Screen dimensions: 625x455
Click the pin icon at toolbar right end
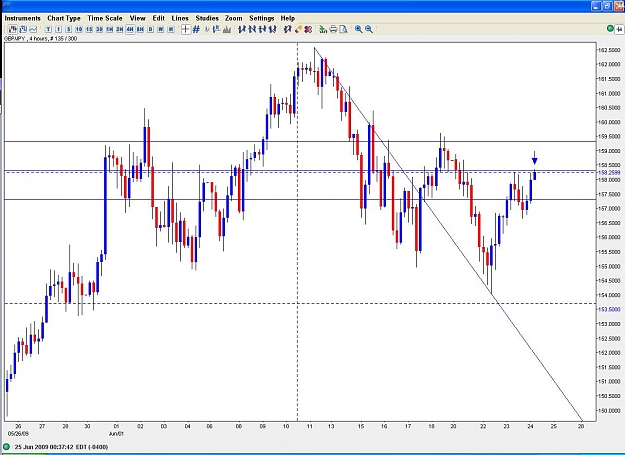[620, 29]
